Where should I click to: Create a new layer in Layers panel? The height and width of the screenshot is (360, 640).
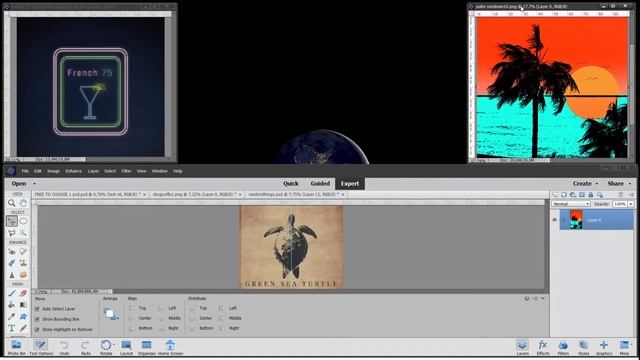point(555,195)
